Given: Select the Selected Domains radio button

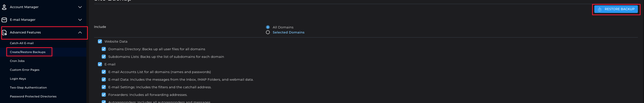Looking at the screenshot, I should point(268,32).
